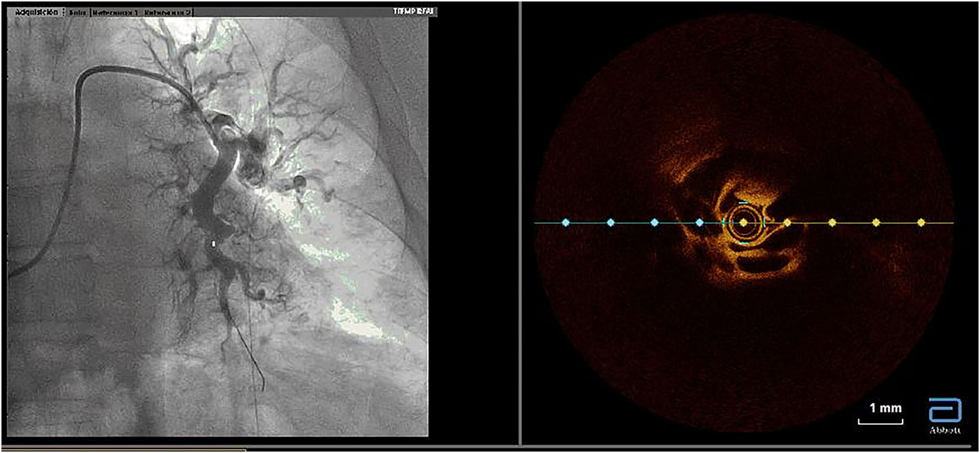Viewport: 980px width, 453px height.
Task: Select the white lens marker on angiogram vessel
Action: 213,243
